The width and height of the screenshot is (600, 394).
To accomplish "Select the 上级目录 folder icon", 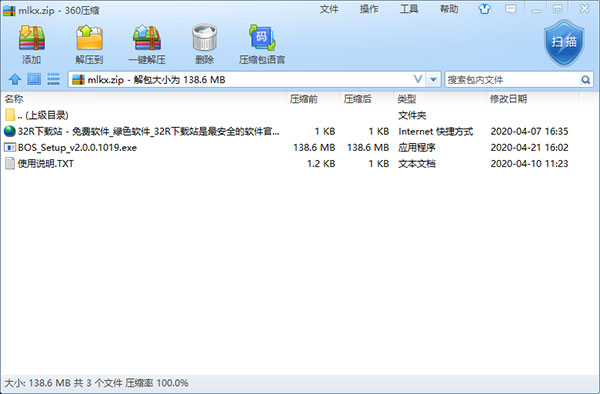I will tap(10, 115).
